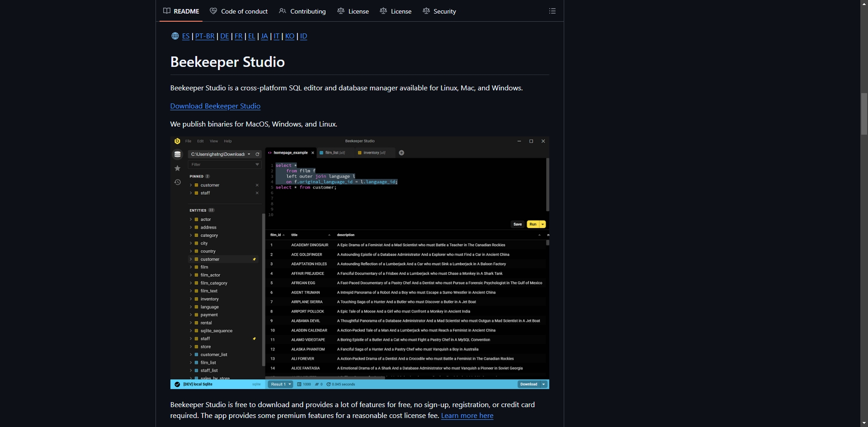Click the refresh icon beside the connection path
This screenshot has width=868, height=427.
pos(257,154)
